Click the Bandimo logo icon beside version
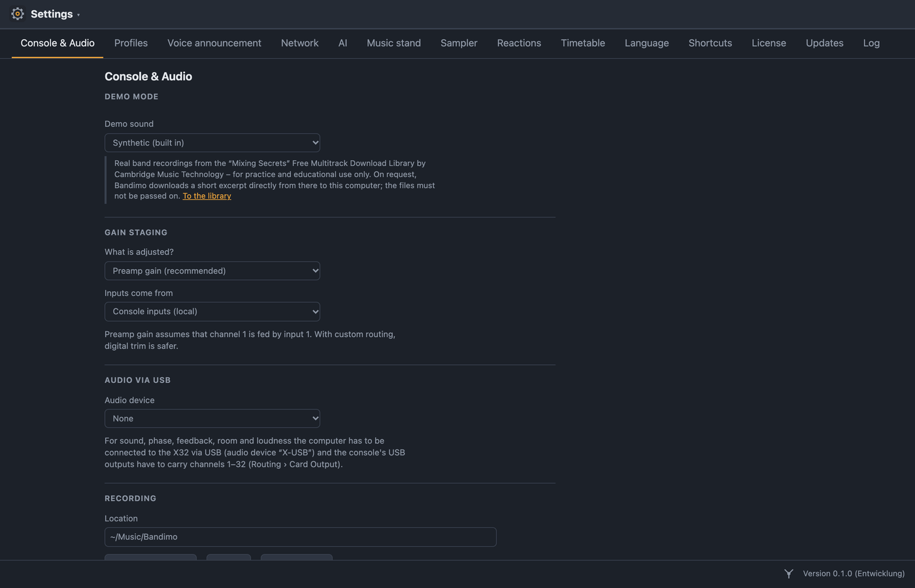 coord(789,574)
